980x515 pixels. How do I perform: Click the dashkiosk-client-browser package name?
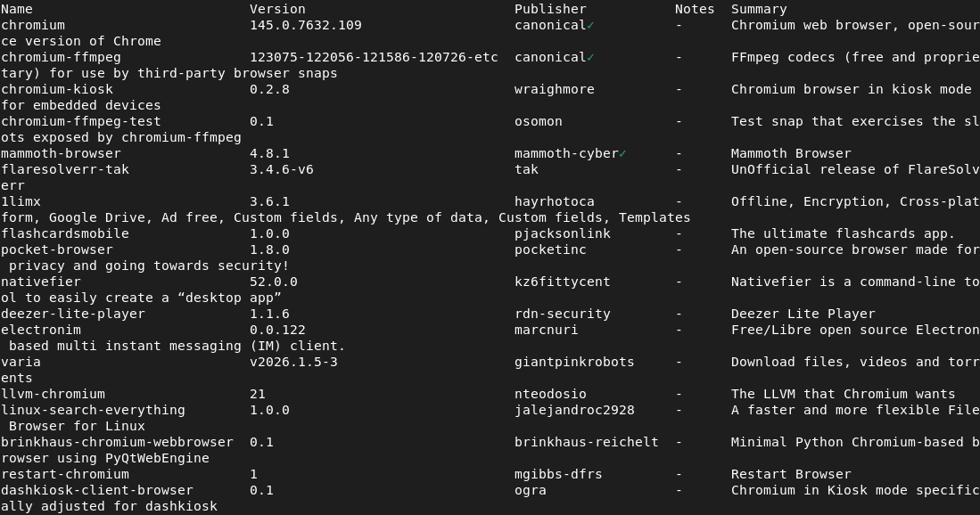97,490
